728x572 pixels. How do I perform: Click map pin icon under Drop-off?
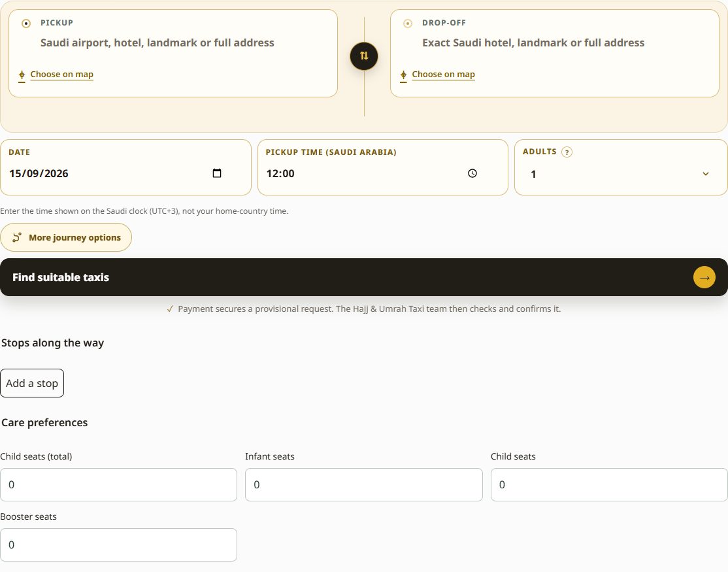coord(403,75)
